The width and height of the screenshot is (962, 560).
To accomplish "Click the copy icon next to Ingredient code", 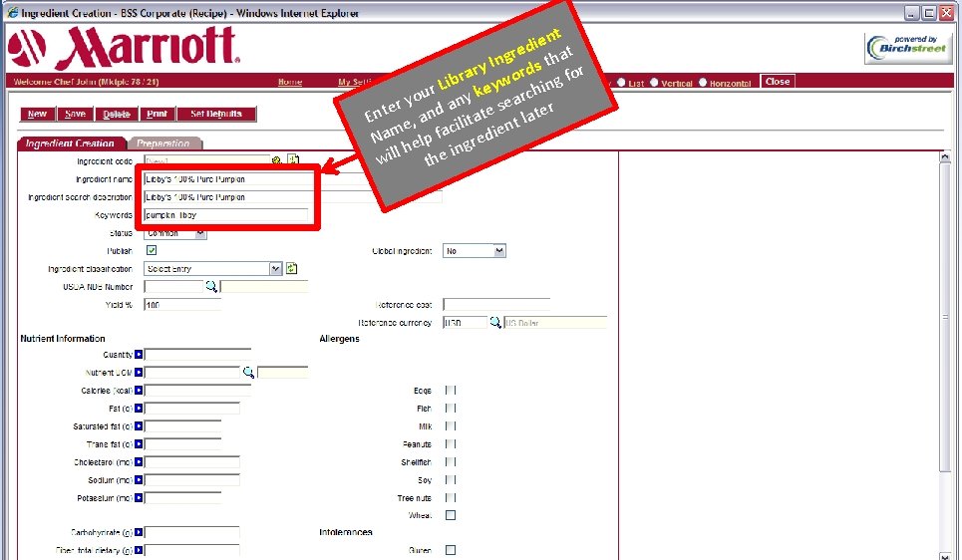I will (293, 159).
